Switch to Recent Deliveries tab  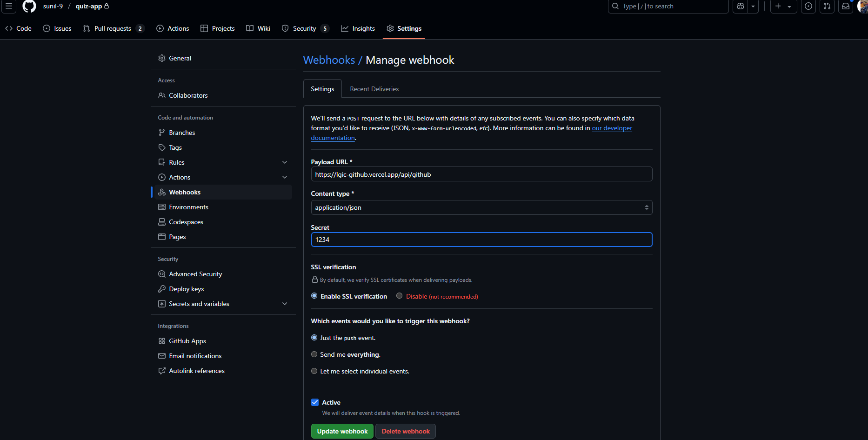click(374, 89)
